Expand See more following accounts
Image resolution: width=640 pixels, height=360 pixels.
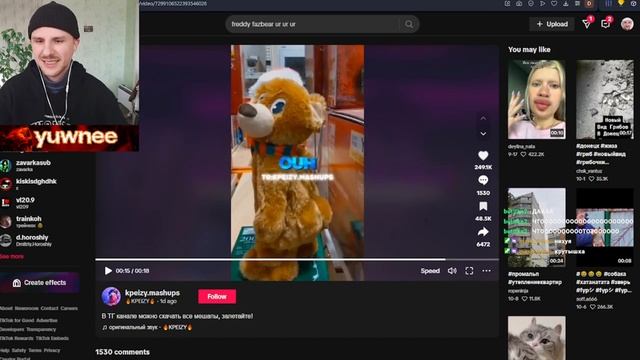pos(12,256)
